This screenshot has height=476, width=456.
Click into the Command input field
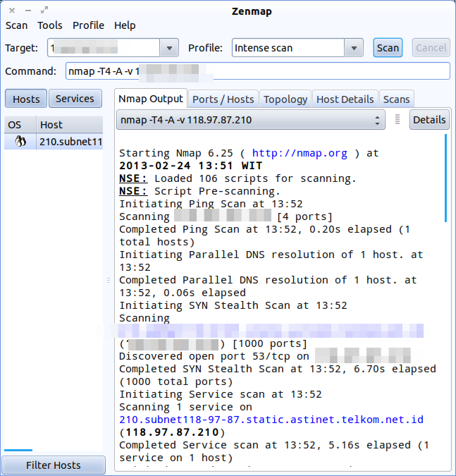tap(257, 71)
